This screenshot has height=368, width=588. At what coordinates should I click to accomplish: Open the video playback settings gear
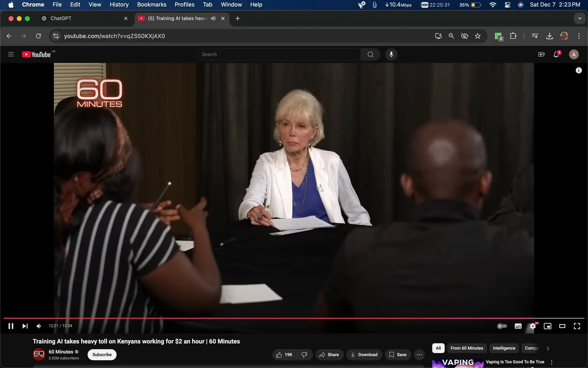532,326
